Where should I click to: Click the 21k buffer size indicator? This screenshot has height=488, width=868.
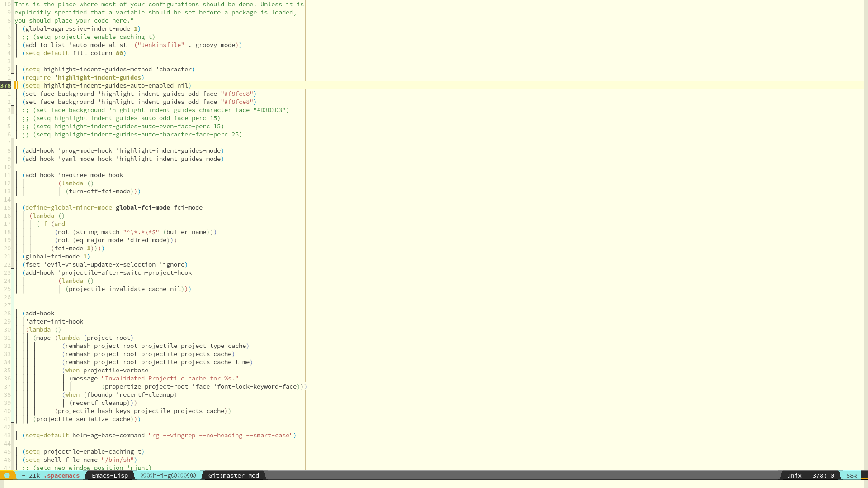click(x=34, y=475)
